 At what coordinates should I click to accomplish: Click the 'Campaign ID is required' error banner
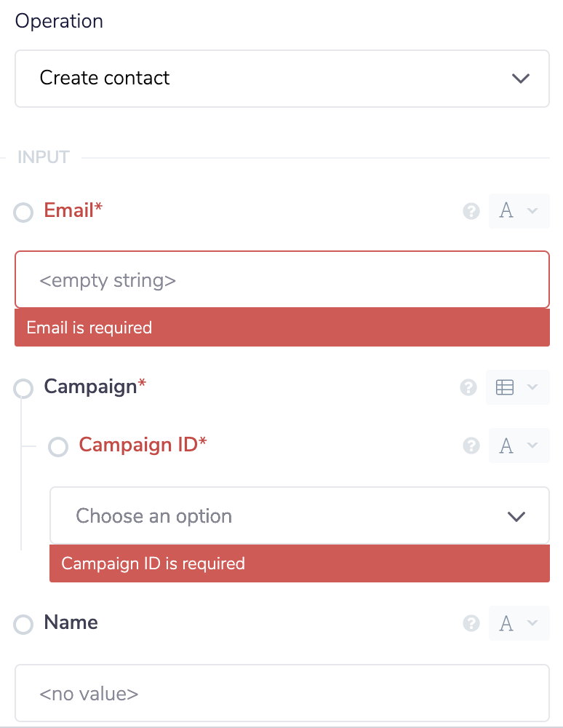tap(300, 563)
